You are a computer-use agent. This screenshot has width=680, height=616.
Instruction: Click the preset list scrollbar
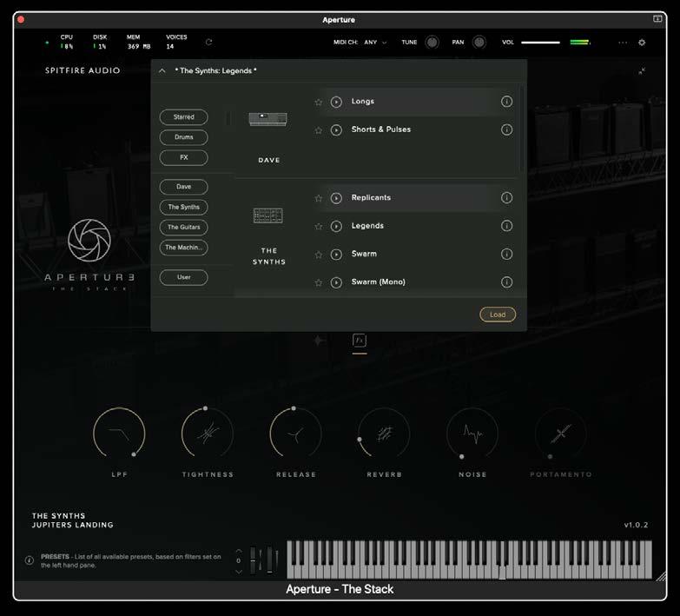(521, 129)
